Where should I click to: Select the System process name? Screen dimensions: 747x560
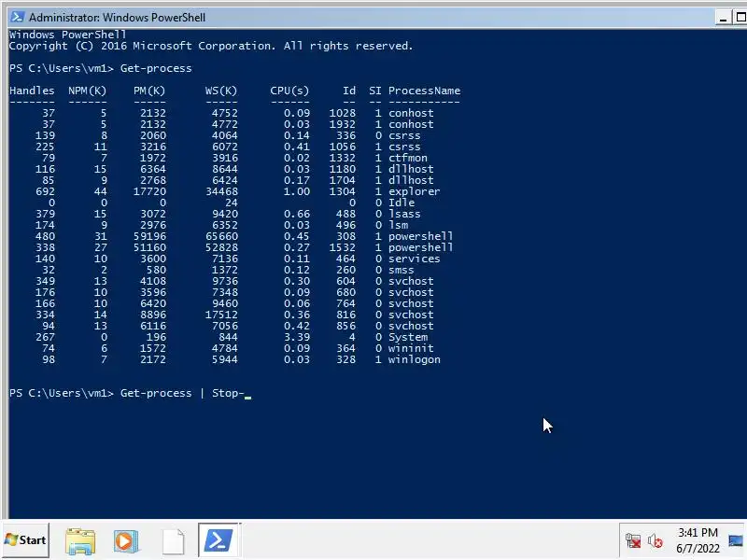(x=408, y=337)
